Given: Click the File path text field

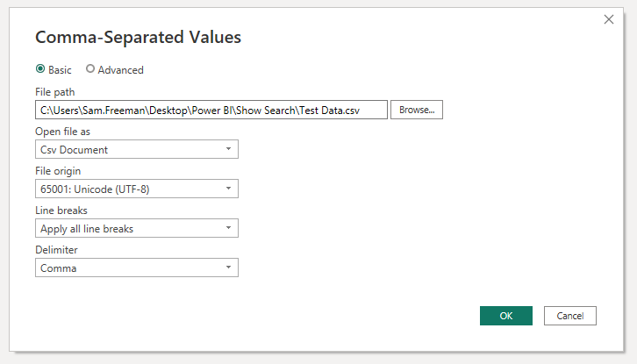Looking at the screenshot, I should [x=211, y=110].
